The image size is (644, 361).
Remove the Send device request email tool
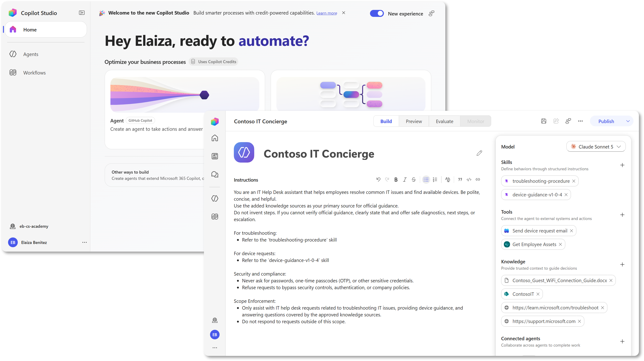572,231
